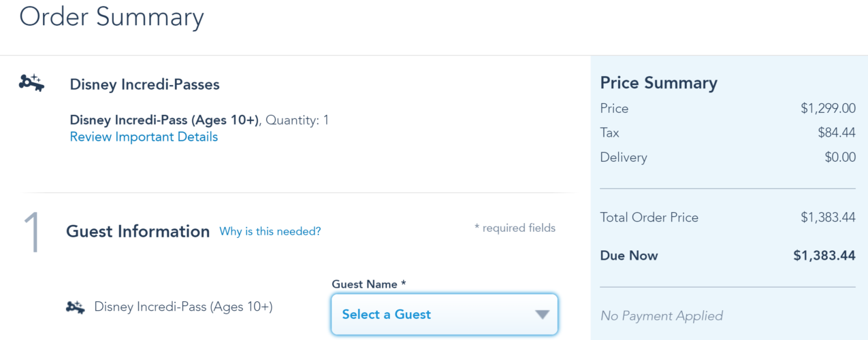
Task: Click the $84.44 tax amount
Action: coord(837,133)
